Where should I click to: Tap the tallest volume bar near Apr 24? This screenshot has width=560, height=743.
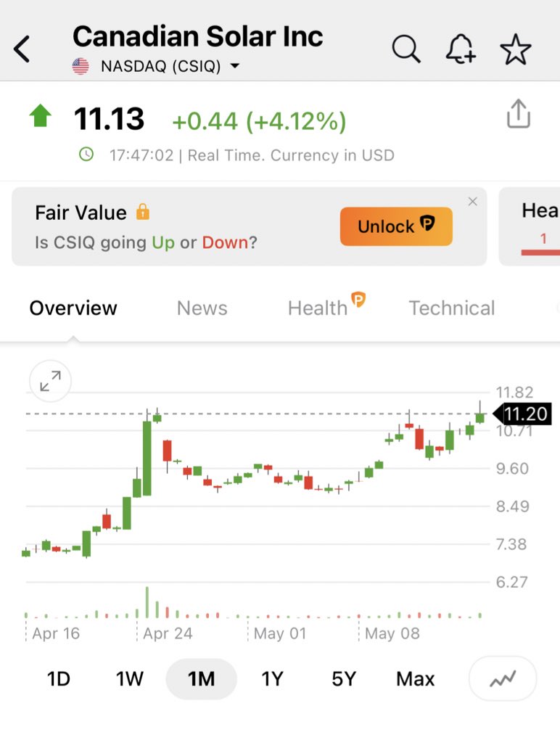[x=147, y=602]
